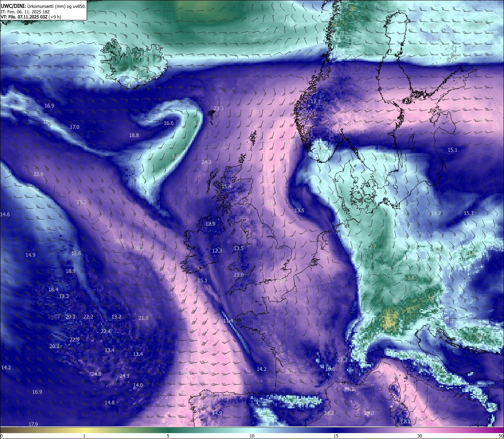Click the 'IT: Fim. 06. 11. 2025 18Z' line
Viewport: 504px width, 439px height.
point(25,11)
